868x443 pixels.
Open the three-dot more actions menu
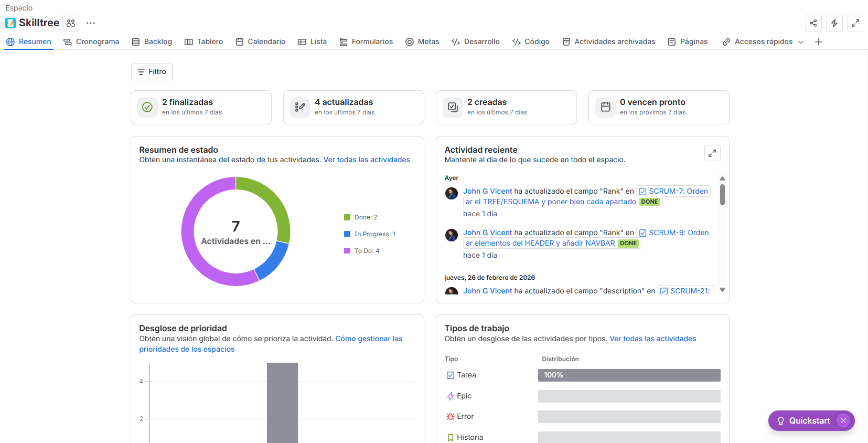91,23
